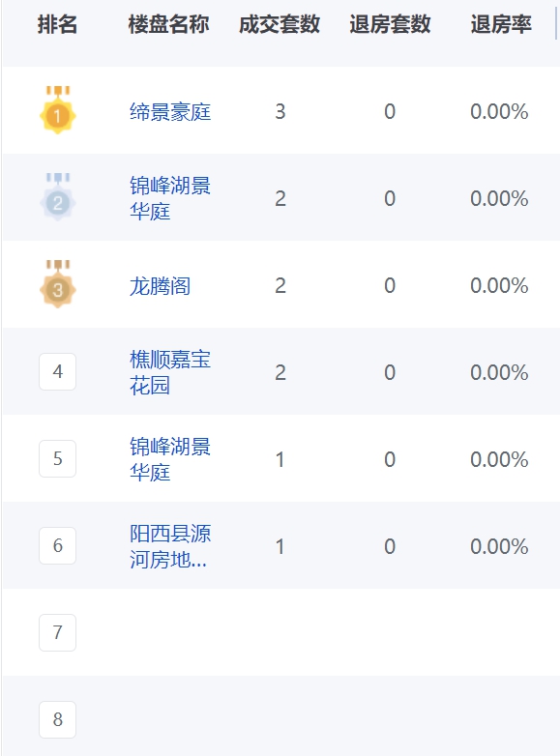Open the 樵顺嘉宝花园 property link

pyautogui.click(x=170, y=372)
